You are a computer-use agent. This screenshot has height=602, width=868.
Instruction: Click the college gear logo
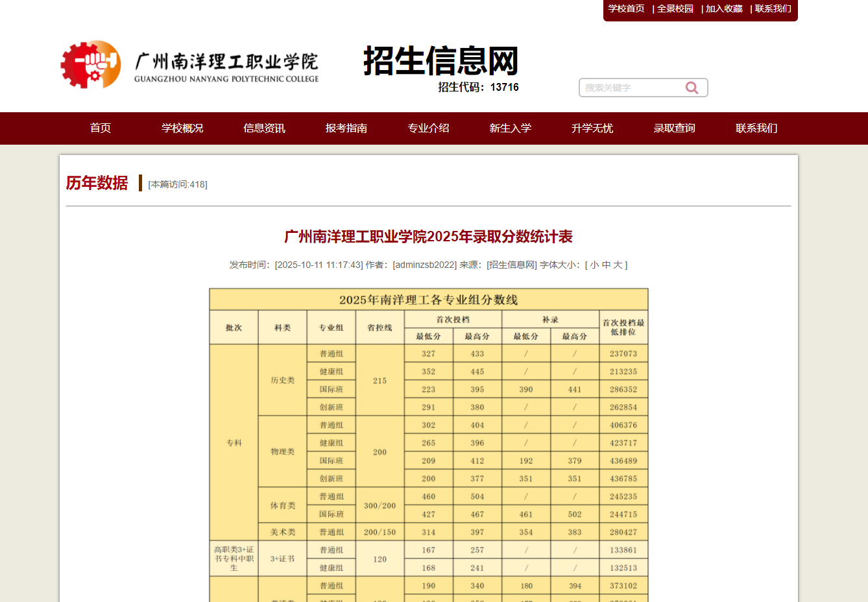(91, 65)
